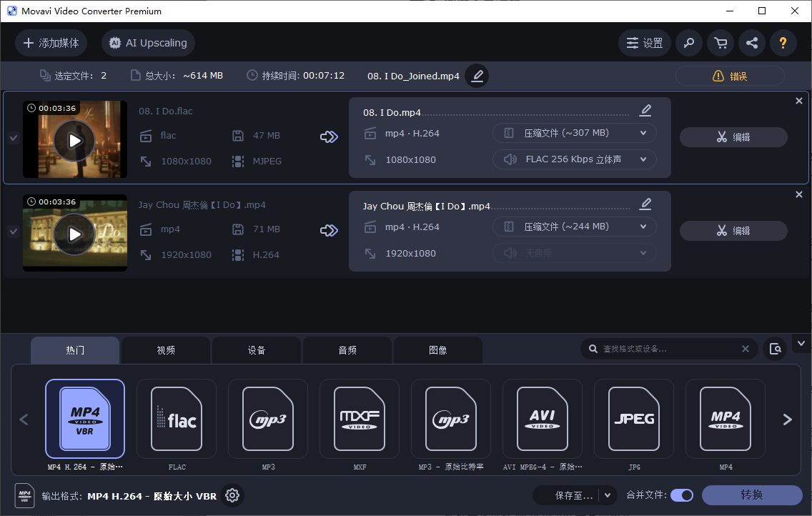
Task: Rename 08. I Do.mp4 with pencil icon
Action: 645,110
